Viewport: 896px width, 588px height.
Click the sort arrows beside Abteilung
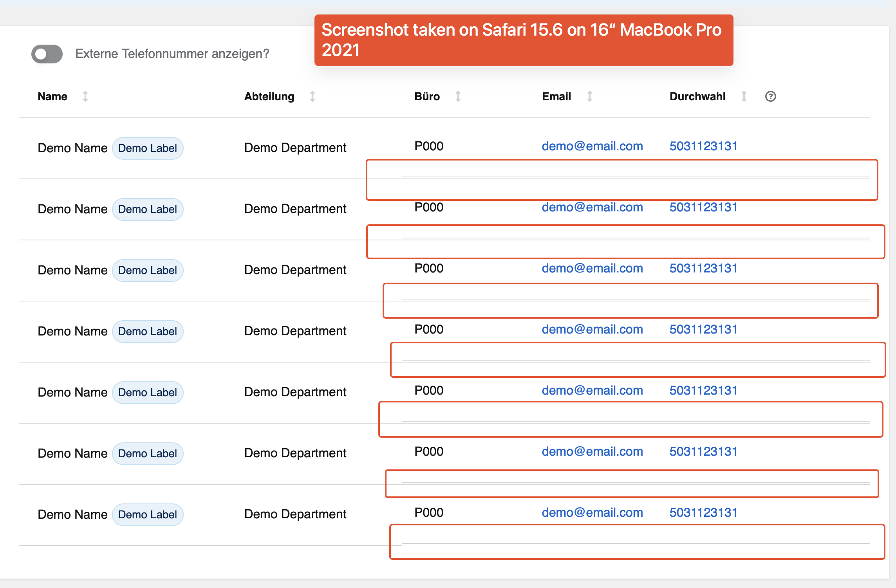point(312,96)
